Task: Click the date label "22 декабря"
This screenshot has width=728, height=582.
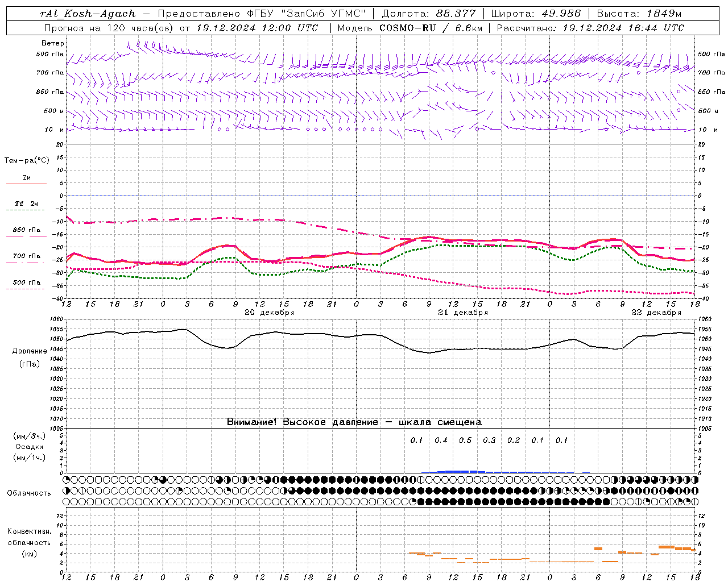Action: (656, 312)
